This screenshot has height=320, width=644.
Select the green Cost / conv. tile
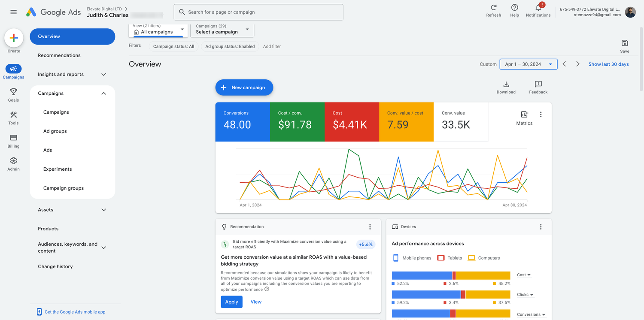[297, 122]
